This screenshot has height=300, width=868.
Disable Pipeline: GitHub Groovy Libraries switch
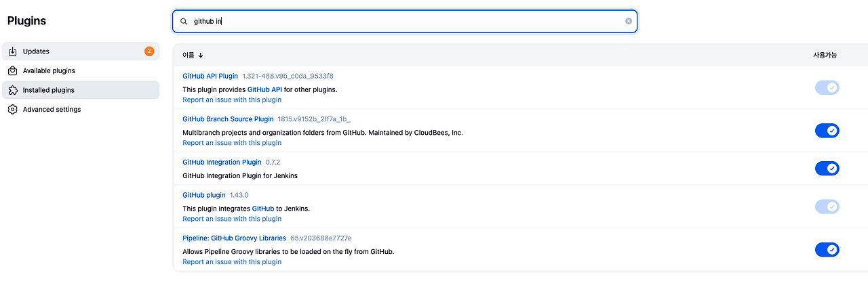click(827, 250)
